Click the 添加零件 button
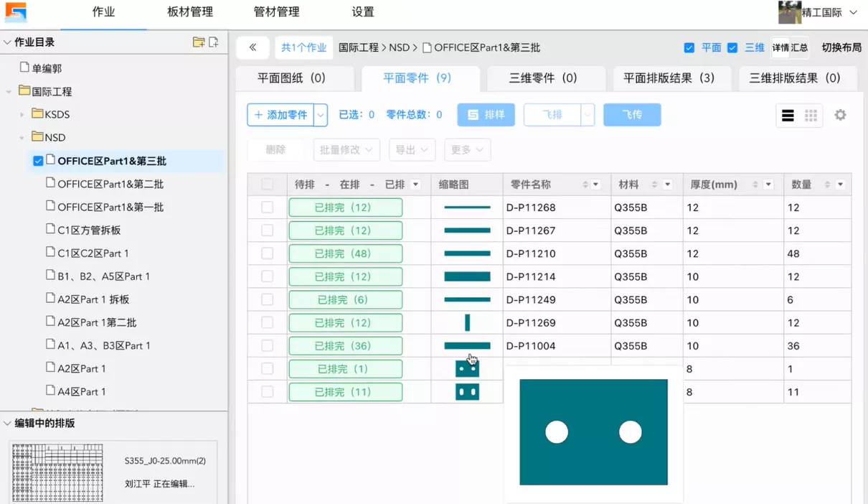868x504 pixels. coord(281,115)
